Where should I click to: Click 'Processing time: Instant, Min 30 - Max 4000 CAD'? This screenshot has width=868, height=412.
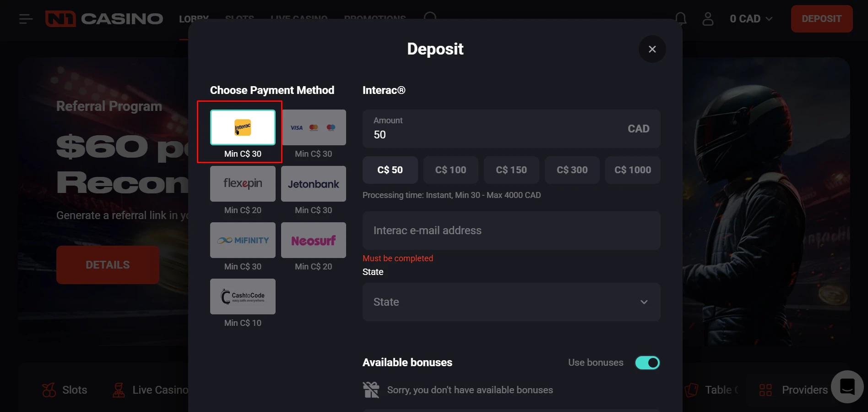click(x=451, y=195)
